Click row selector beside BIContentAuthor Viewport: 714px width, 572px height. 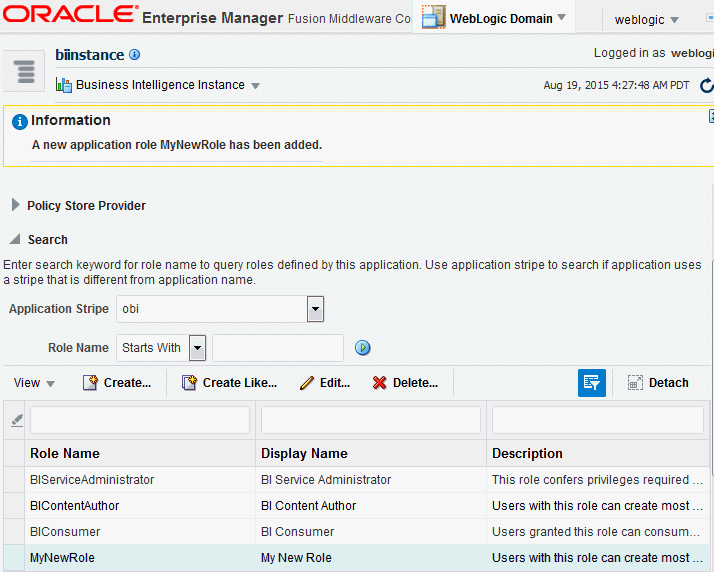[x=14, y=506]
